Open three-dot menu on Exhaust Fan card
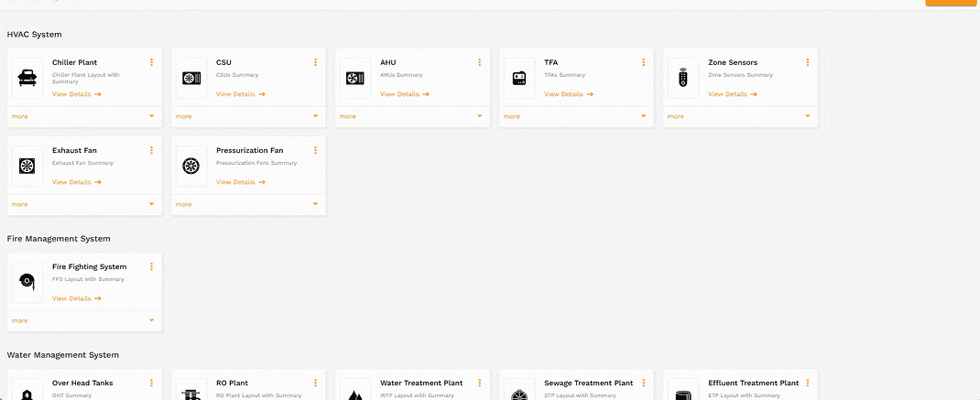The height and width of the screenshot is (400, 980). [x=151, y=151]
